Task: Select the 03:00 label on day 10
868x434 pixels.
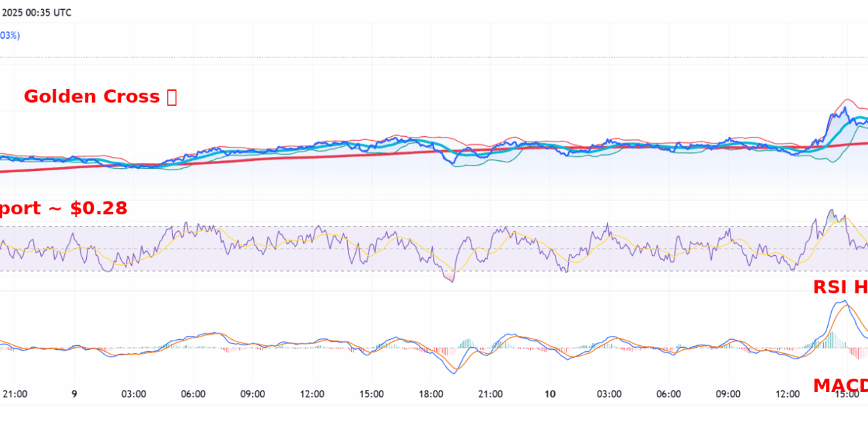Action: click(x=609, y=394)
